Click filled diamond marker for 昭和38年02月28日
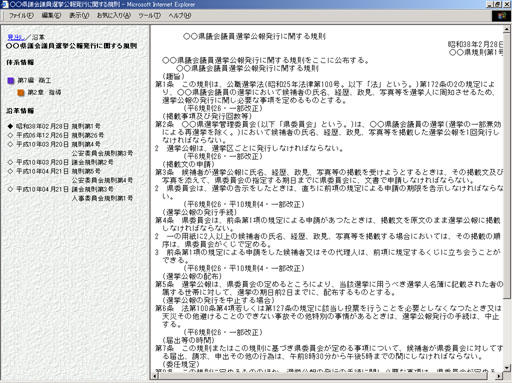Image resolution: width=512 pixels, height=383 pixels. 10,126
